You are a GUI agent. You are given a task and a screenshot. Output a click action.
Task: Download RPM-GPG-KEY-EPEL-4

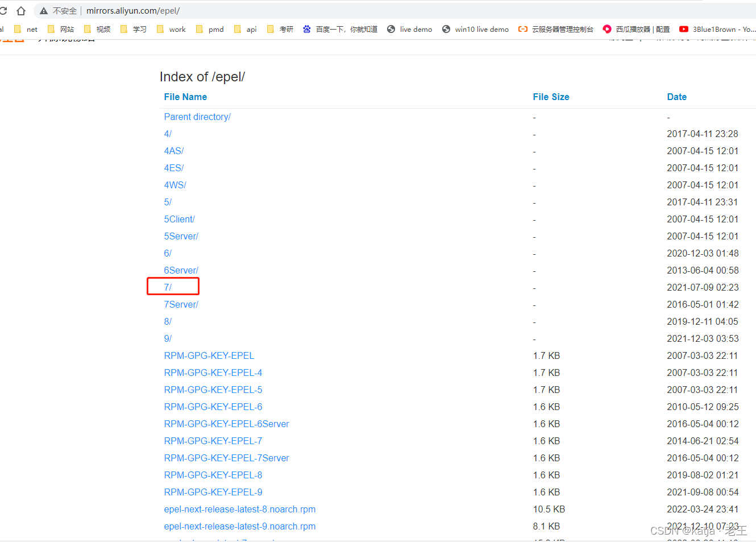[x=213, y=373]
